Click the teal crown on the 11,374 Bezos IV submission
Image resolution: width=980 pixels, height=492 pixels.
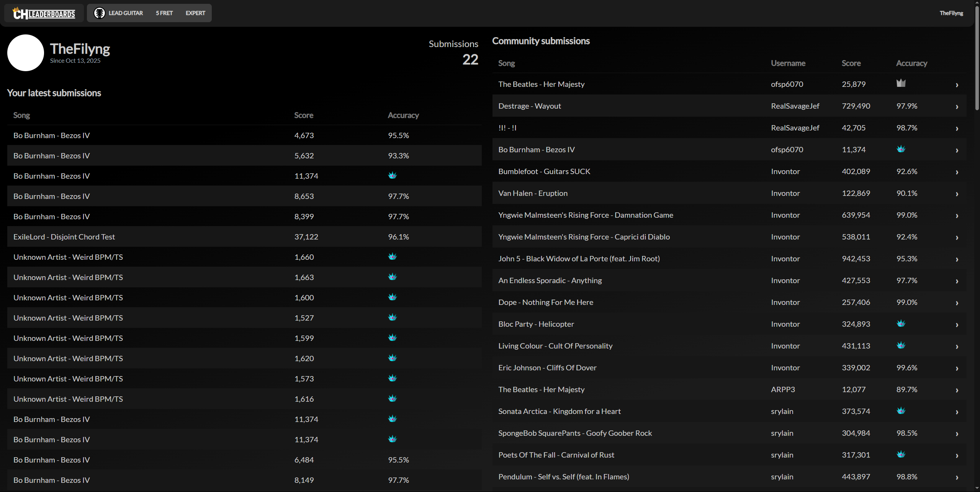point(393,175)
